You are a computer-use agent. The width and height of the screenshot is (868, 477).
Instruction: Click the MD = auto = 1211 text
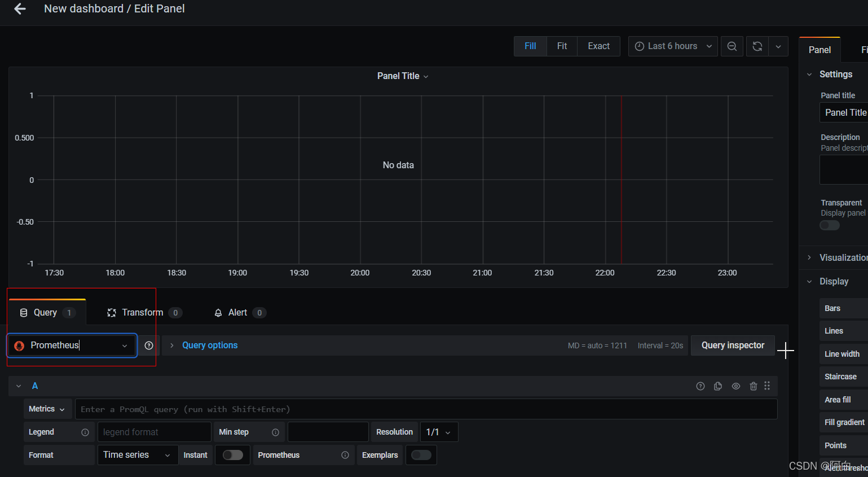(597, 345)
